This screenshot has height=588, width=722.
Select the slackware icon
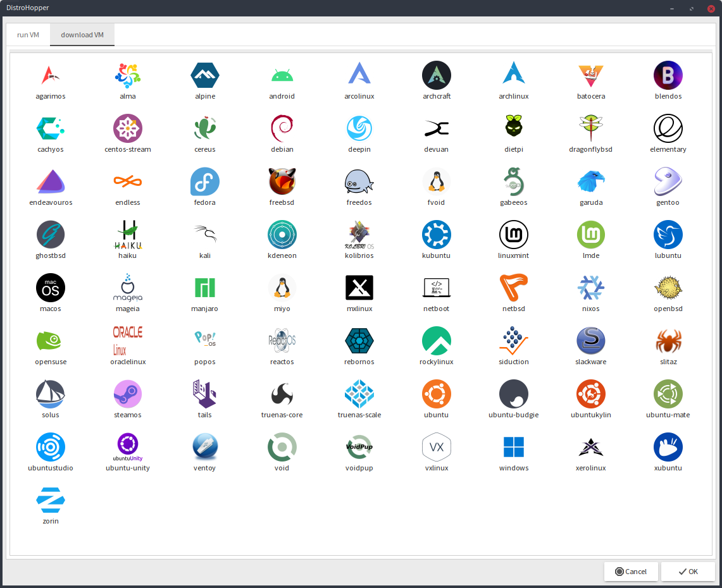(x=591, y=341)
